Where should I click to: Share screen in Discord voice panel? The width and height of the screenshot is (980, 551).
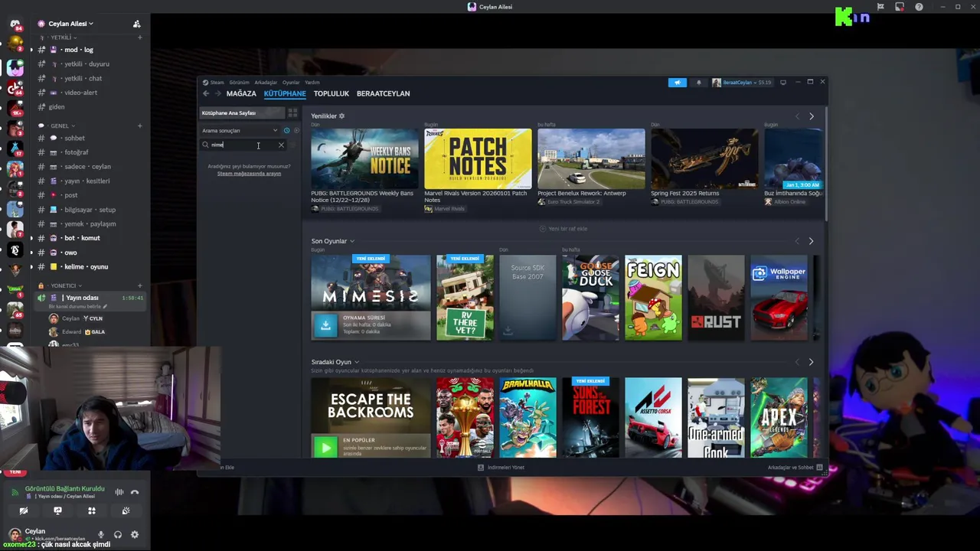pyautogui.click(x=57, y=510)
